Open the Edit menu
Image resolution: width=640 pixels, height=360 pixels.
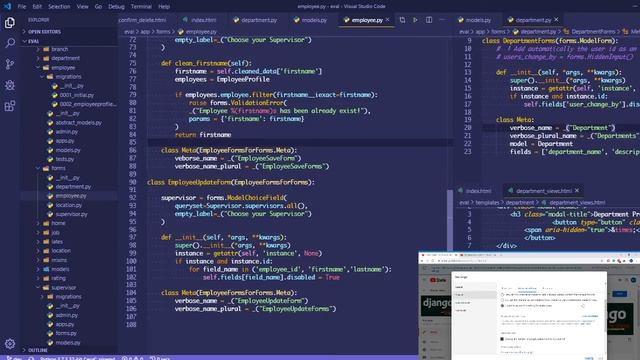click(x=37, y=7)
